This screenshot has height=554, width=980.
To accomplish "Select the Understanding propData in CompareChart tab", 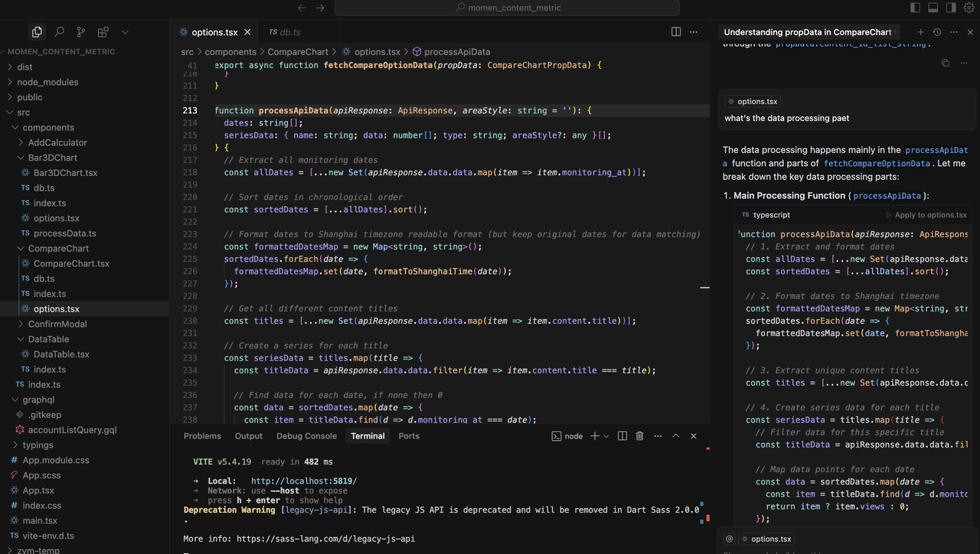I will click(x=808, y=32).
